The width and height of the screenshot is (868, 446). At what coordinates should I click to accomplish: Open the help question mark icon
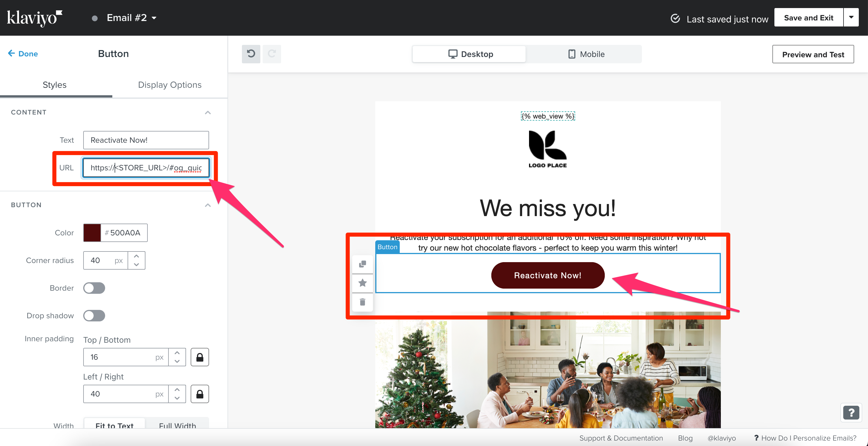coord(851,412)
